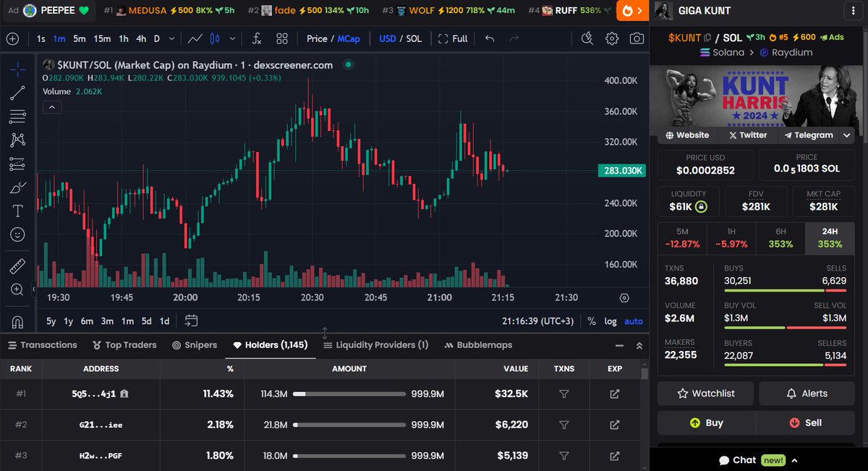The height and width of the screenshot is (471, 868).
Task: Open Liquidity Providers tab
Action: point(375,345)
